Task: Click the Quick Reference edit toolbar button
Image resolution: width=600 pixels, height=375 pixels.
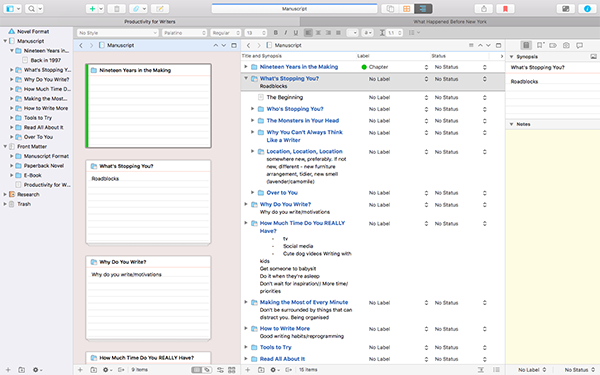Action: [x=160, y=8]
